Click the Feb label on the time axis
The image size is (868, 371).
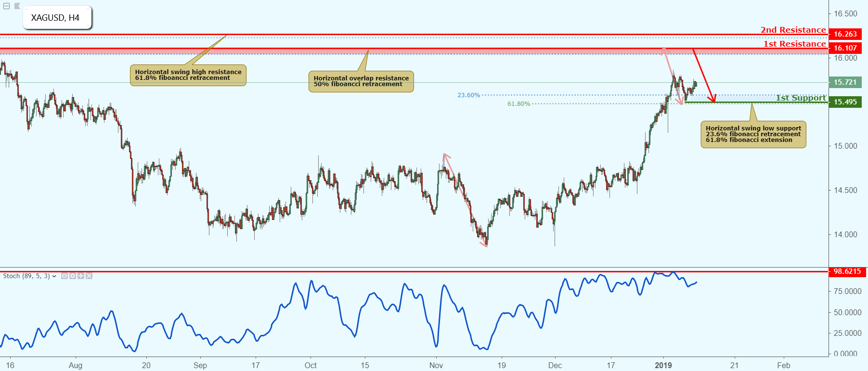pyautogui.click(x=784, y=365)
